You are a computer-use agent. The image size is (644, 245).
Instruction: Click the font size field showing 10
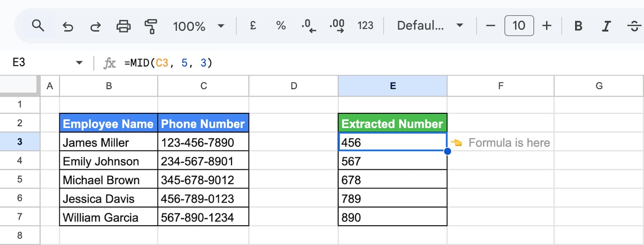tap(519, 25)
